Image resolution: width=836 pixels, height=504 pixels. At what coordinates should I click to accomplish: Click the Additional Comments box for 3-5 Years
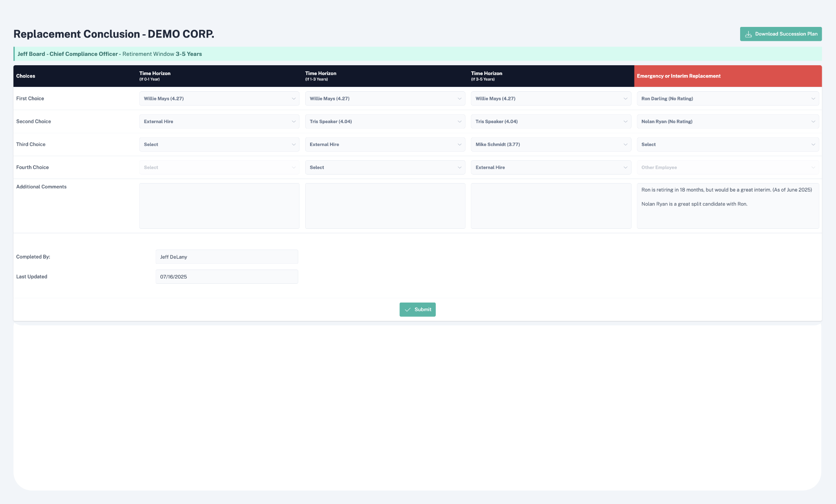(551, 206)
